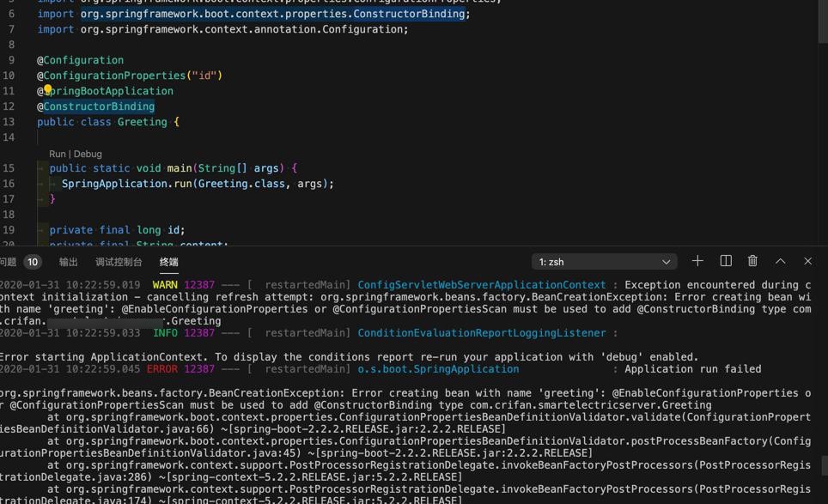Switch to the 问题 problems tab
Screen dimensions: 828x504
[8, 262]
